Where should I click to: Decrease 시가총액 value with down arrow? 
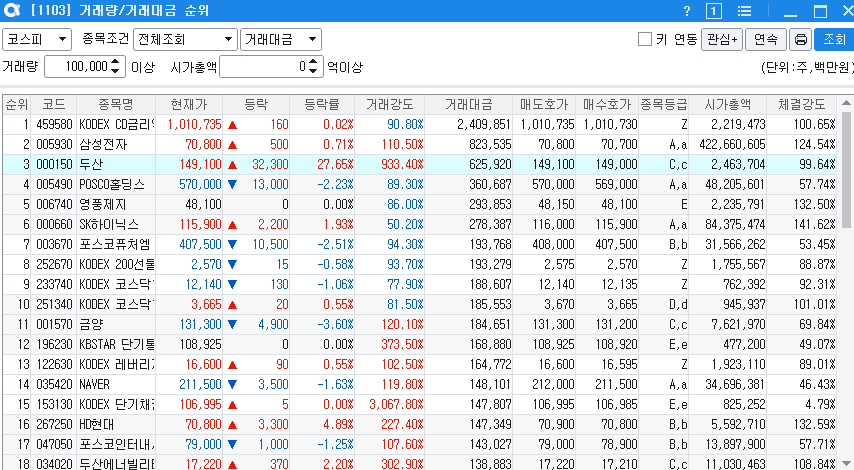313,71
